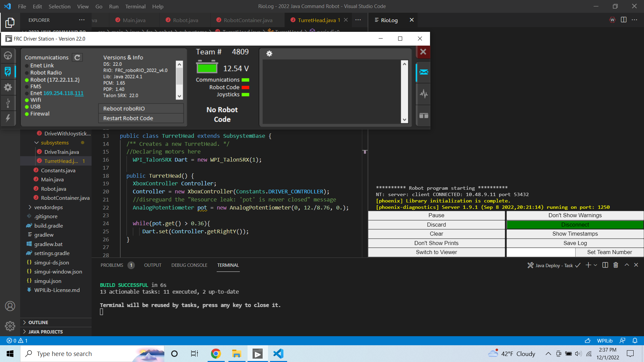Viewport: 644px width, 362px height.
Task: Open notifications bell in status bar
Action: pyautogui.click(x=635, y=341)
